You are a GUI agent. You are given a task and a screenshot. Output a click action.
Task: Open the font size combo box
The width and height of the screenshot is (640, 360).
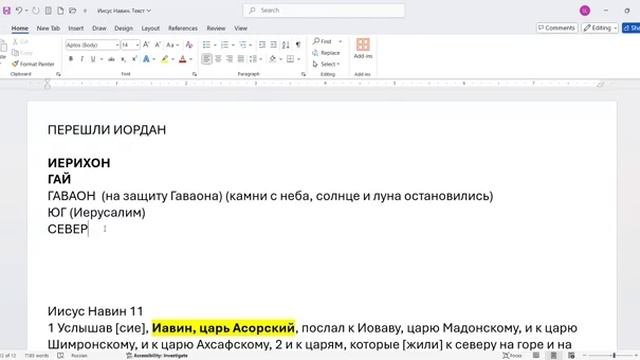click(130, 45)
